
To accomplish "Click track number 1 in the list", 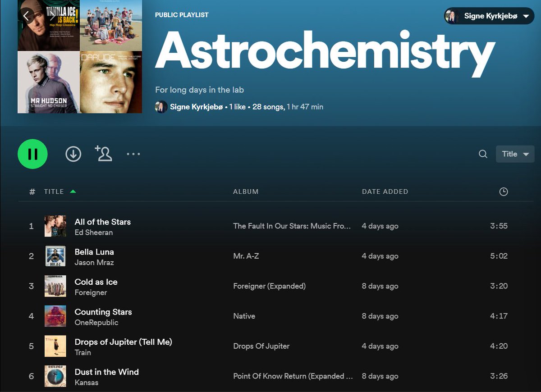I will click(x=31, y=226).
